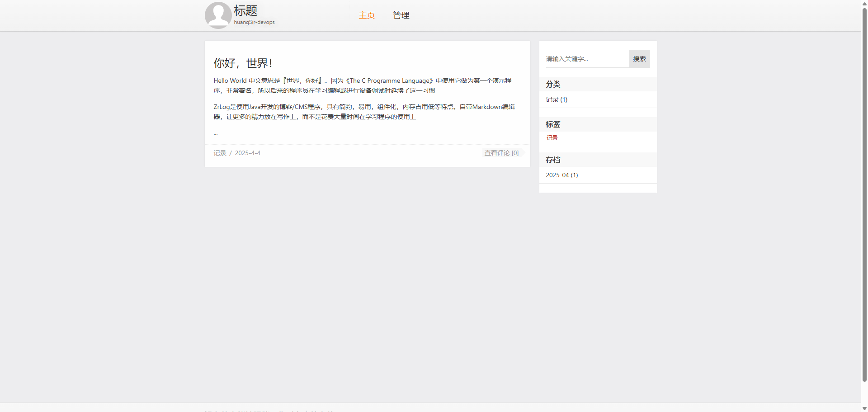Open the 记录 (1) category link

click(557, 99)
